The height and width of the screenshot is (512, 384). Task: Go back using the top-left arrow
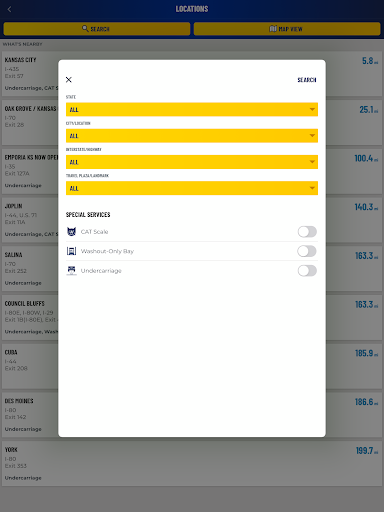click(9, 9)
